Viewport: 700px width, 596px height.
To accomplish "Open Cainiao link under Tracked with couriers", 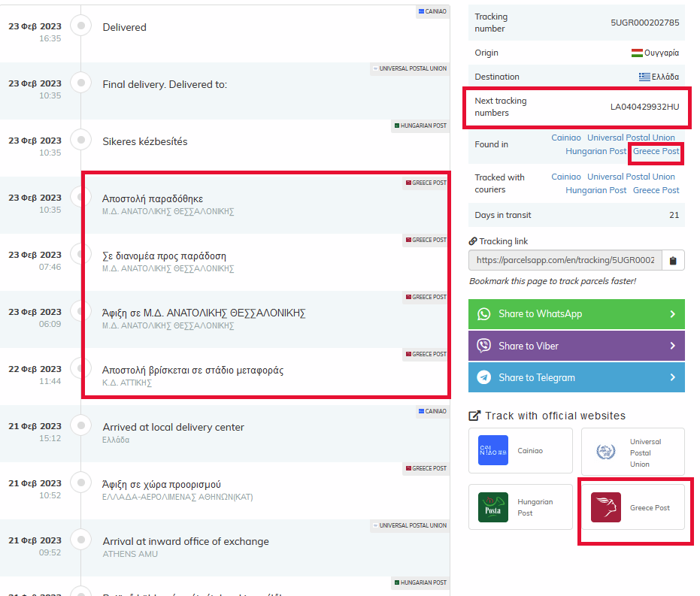I will tap(566, 177).
